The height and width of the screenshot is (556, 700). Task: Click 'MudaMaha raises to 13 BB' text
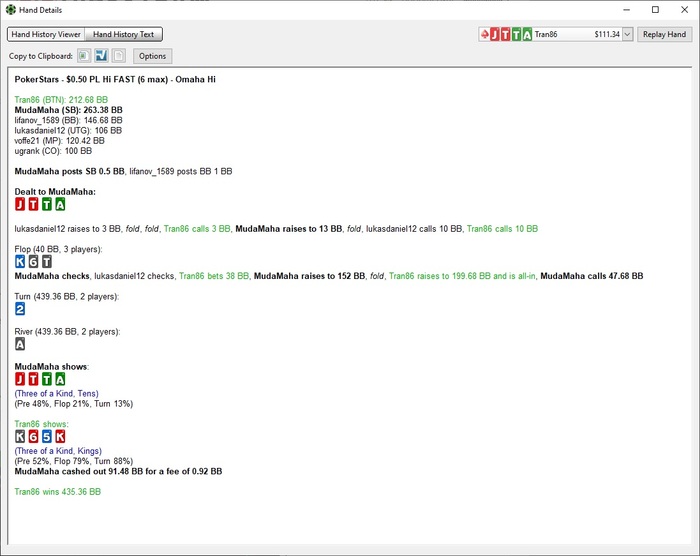289,229
